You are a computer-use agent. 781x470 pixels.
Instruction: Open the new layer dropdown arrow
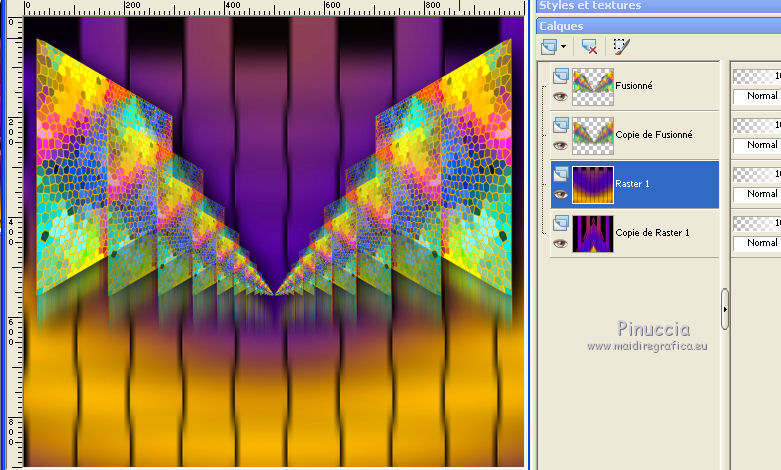click(x=564, y=47)
